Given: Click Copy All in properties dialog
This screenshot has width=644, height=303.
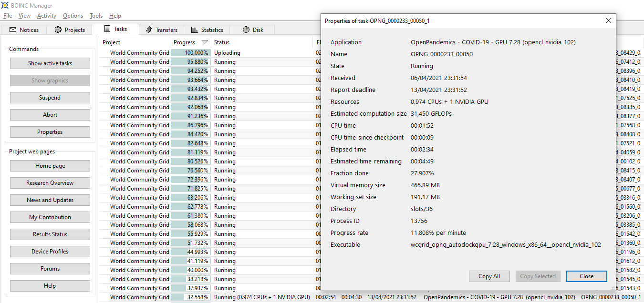Looking at the screenshot, I should click(489, 276).
